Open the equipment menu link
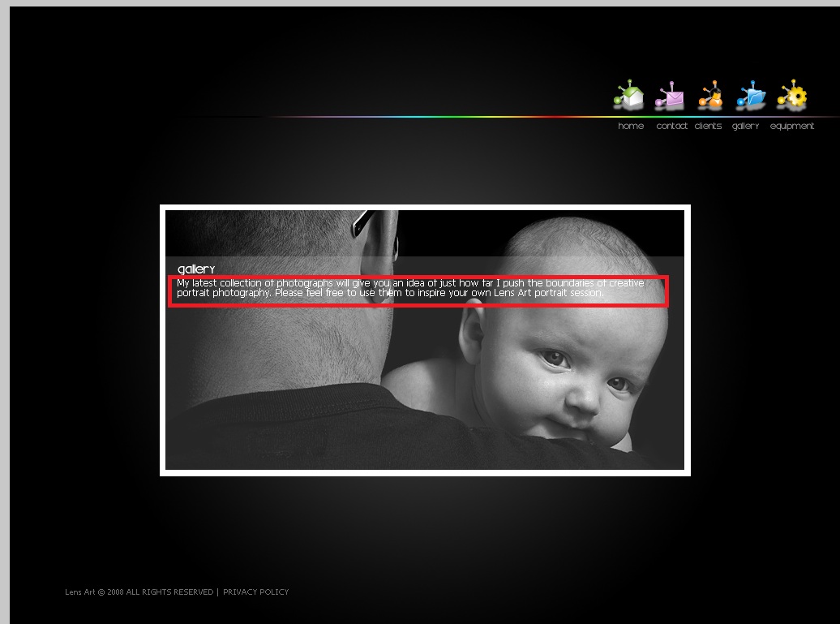 792,127
